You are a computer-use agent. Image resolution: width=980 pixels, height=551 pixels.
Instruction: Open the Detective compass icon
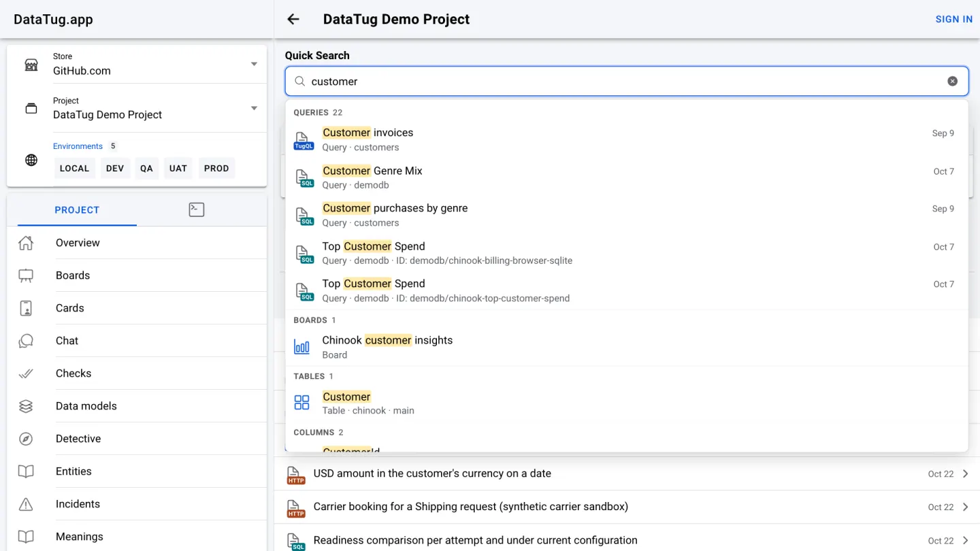point(26,439)
